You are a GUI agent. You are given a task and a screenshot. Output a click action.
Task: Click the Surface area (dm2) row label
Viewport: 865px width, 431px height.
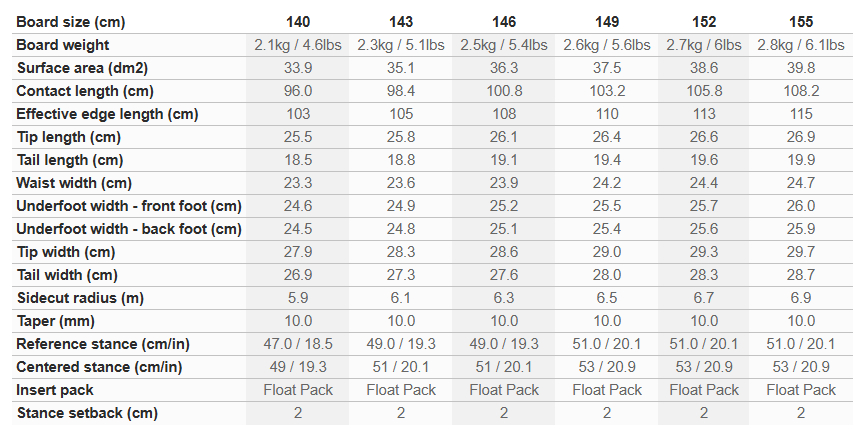(82, 68)
